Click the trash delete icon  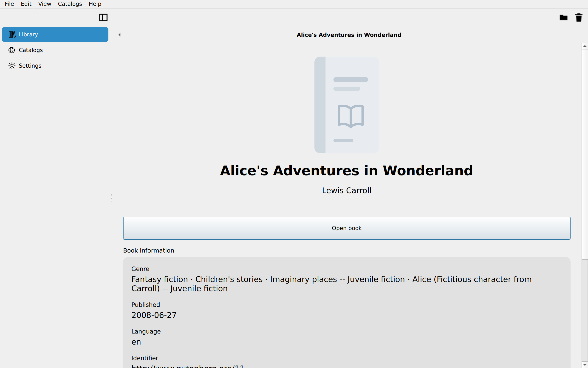pyautogui.click(x=579, y=17)
